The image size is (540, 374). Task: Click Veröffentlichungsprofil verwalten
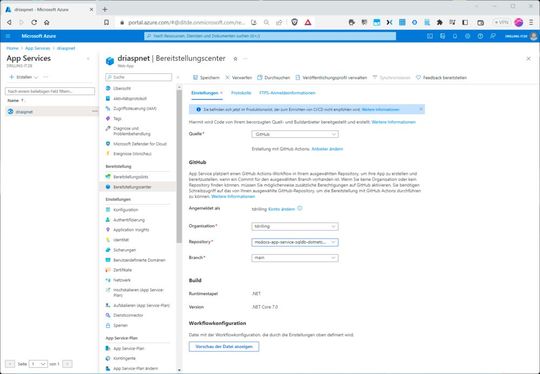coord(331,77)
